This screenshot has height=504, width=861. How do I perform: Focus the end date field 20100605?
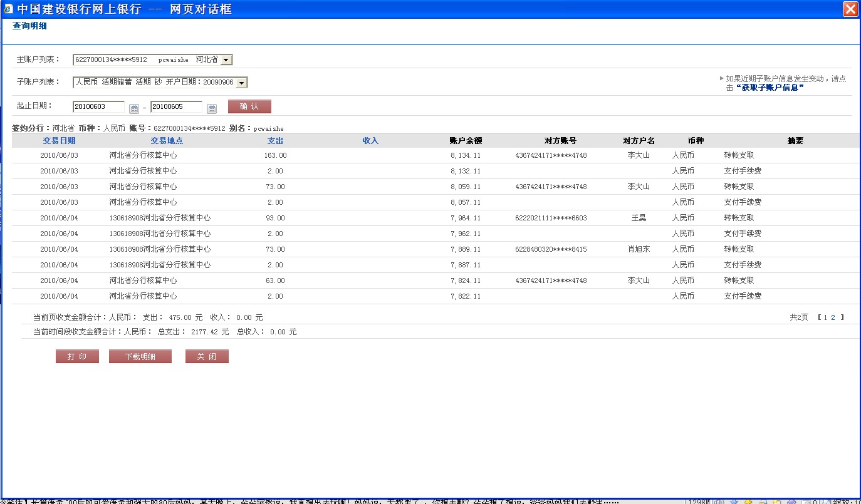click(176, 107)
